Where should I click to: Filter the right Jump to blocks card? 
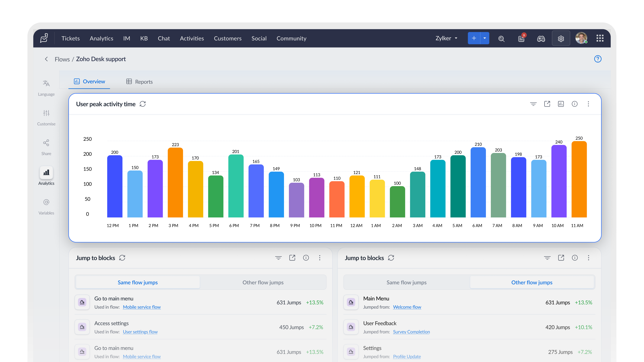[x=547, y=258]
